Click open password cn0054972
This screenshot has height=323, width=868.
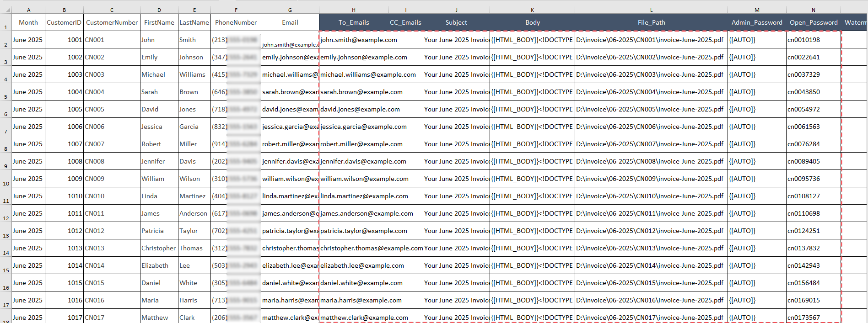click(x=814, y=109)
